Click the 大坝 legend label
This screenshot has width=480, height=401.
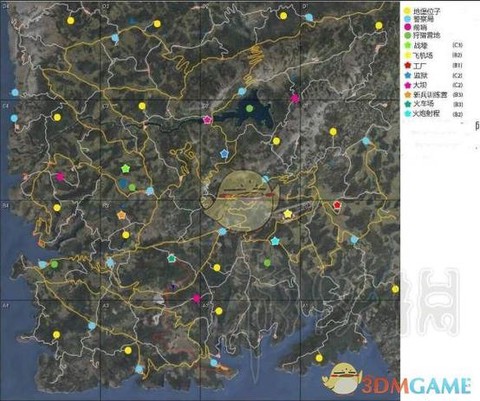click(x=420, y=85)
